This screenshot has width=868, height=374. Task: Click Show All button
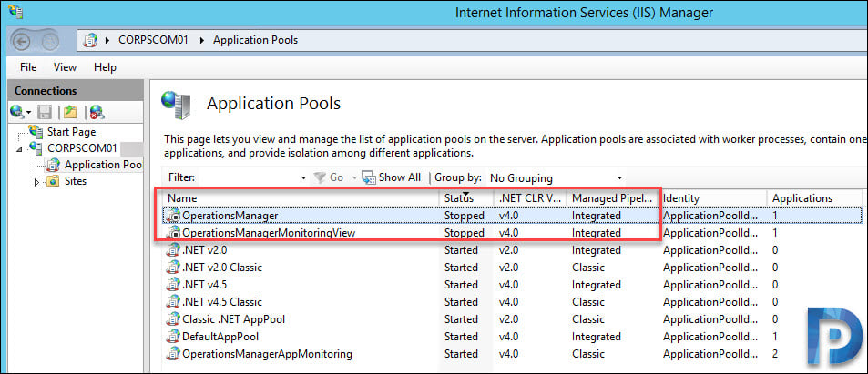(x=392, y=177)
